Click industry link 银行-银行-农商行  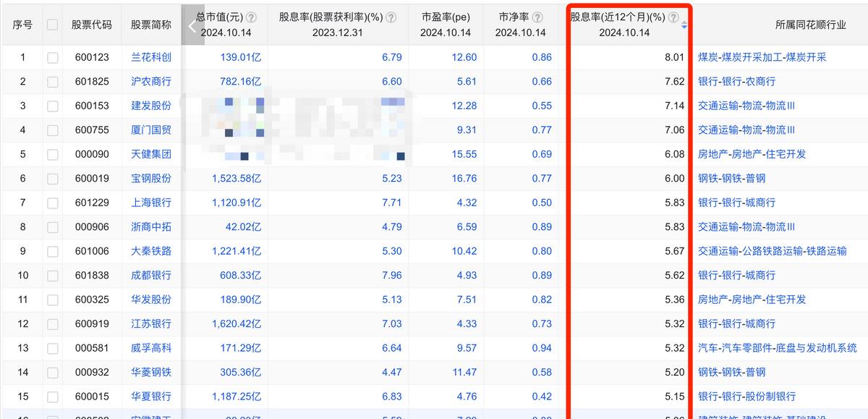pyautogui.click(x=736, y=82)
